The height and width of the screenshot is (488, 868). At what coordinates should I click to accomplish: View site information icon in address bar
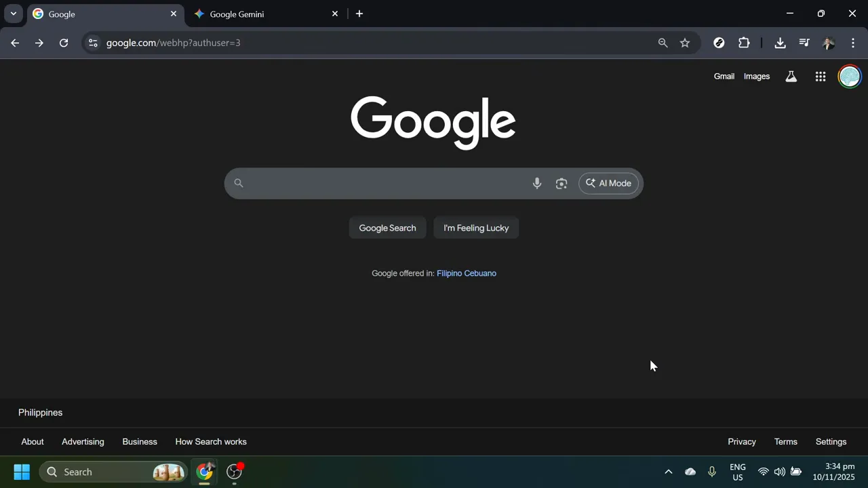(93, 43)
